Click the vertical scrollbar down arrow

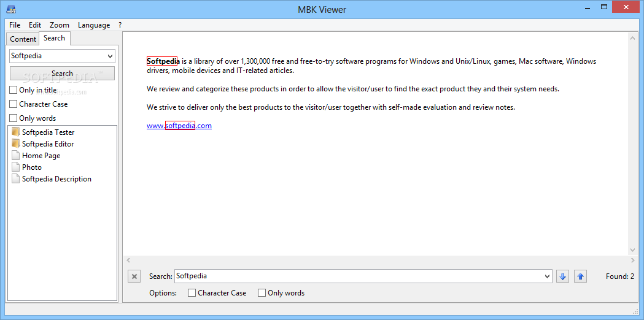632,250
